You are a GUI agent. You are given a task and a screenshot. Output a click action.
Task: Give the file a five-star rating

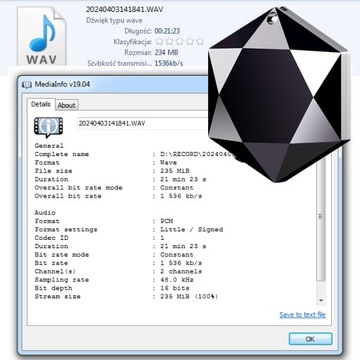[200, 41]
